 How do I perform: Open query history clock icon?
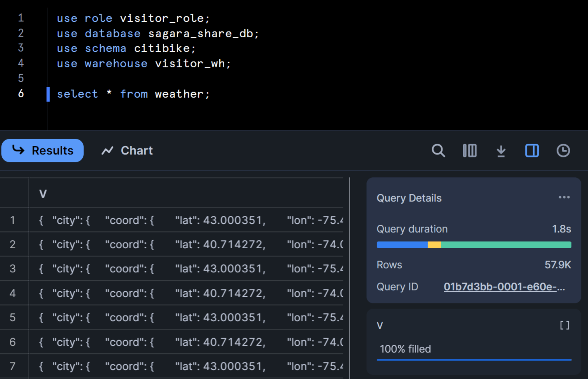click(563, 151)
